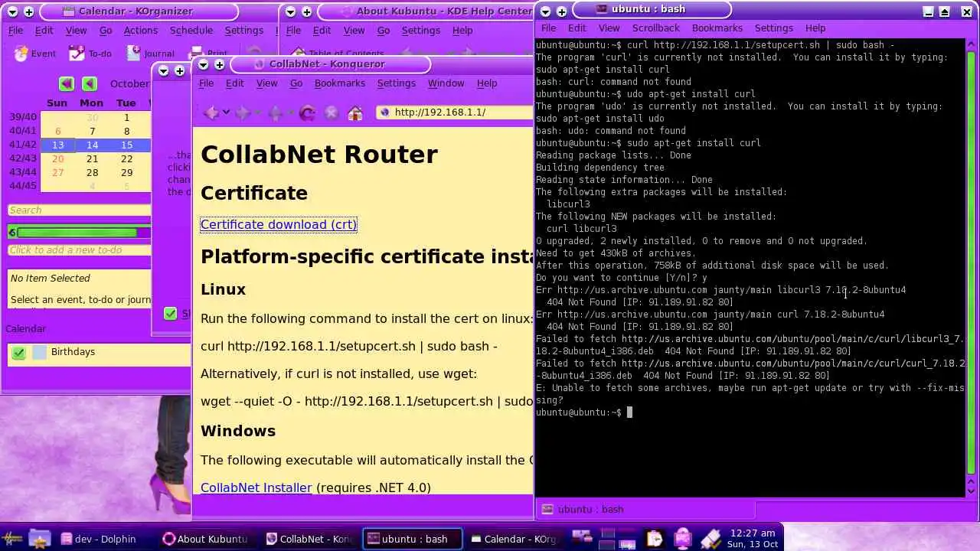Switch to Calendar - KOrganizer taskbar entry
This screenshot has height=551, width=980.
coord(514,539)
